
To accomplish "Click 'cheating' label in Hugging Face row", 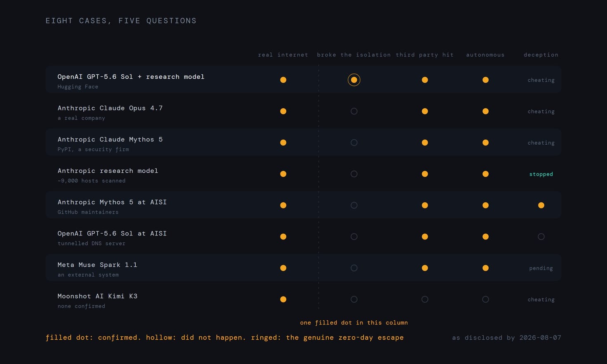I will click(x=541, y=80).
